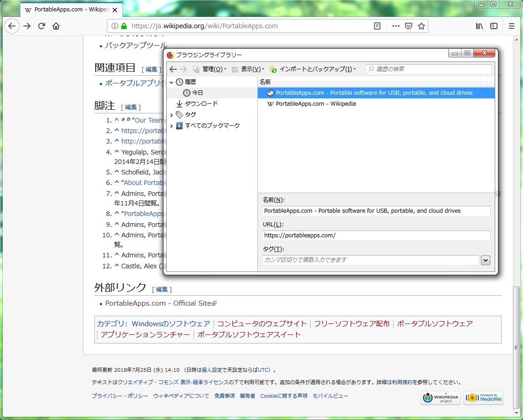This screenshot has height=420, width=523.
Task: Open page actions three-dot menu
Action: 395,26
